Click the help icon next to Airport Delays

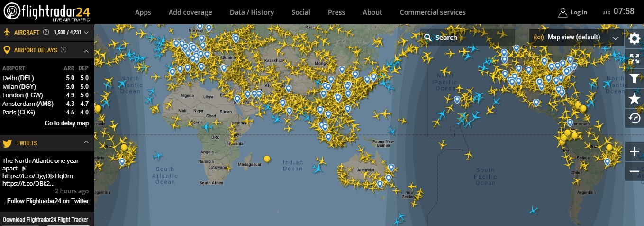(x=63, y=50)
